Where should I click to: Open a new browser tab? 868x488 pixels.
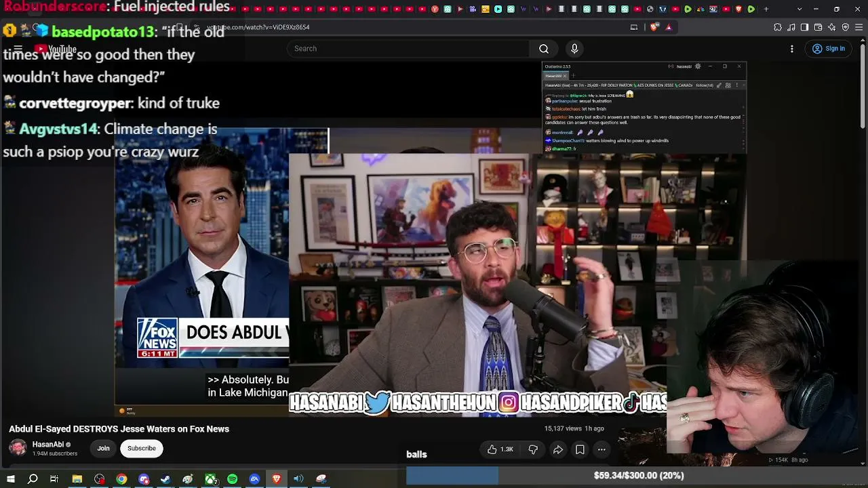click(x=766, y=9)
